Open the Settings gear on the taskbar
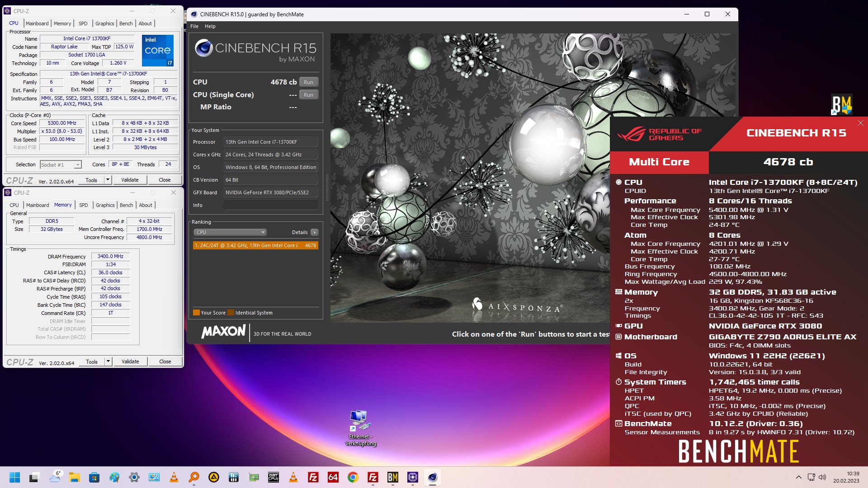The height and width of the screenshot is (488, 868). click(x=134, y=477)
